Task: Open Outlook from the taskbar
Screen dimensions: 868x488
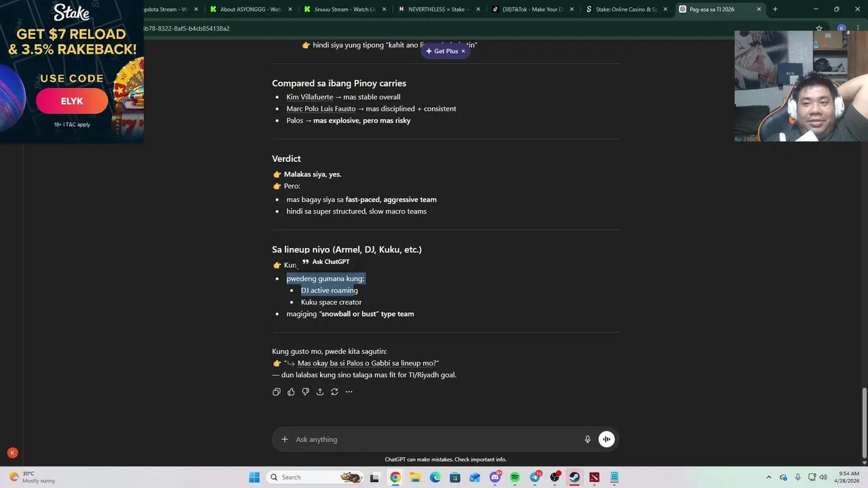Action: click(x=475, y=477)
